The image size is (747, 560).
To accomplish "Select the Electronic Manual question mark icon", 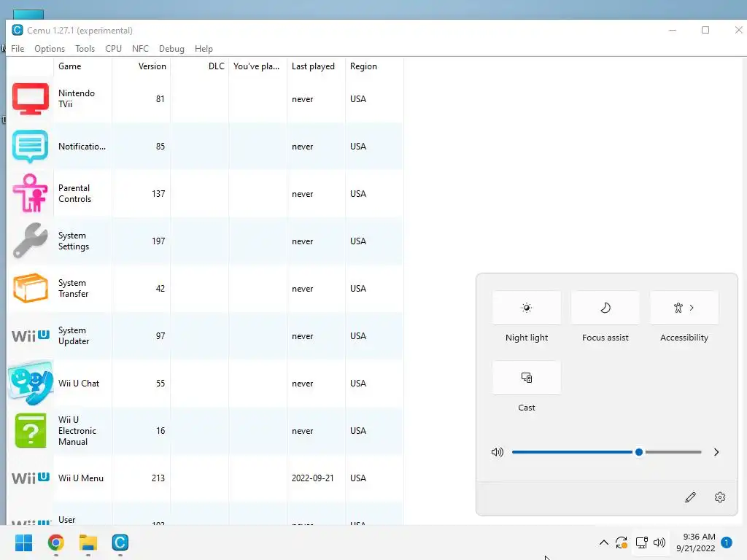I will [31, 430].
